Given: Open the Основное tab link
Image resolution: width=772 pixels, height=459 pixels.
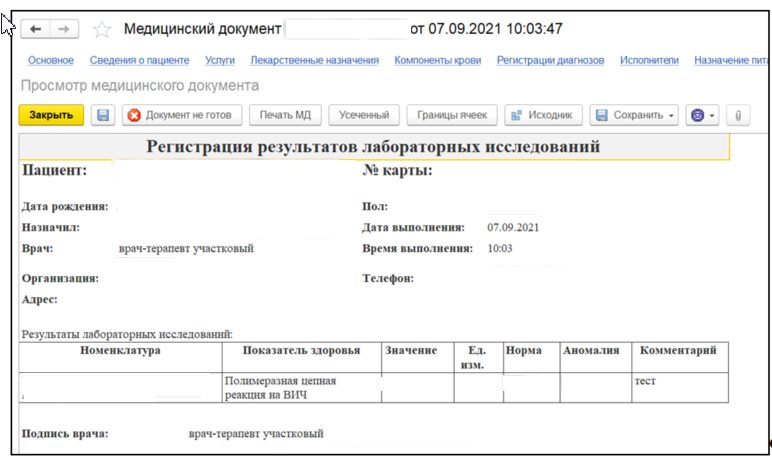Looking at the screenshot, I should (x=51, y=61).
